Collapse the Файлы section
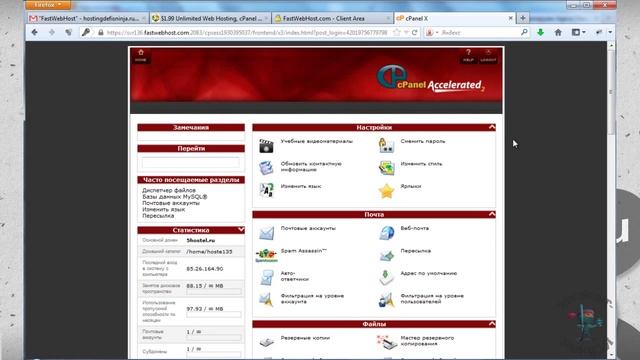640x360 pixels. tap(492, 324)
